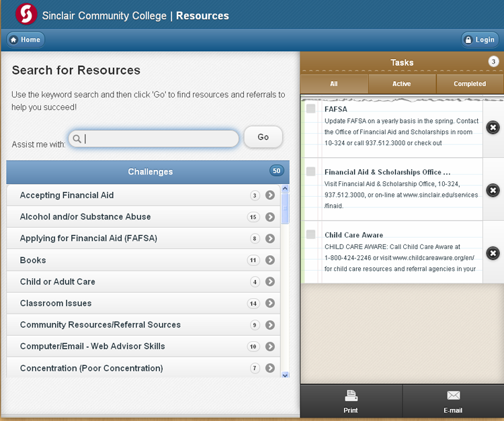
Task: Click the printer icon
Action: click(x=351, y=395)
